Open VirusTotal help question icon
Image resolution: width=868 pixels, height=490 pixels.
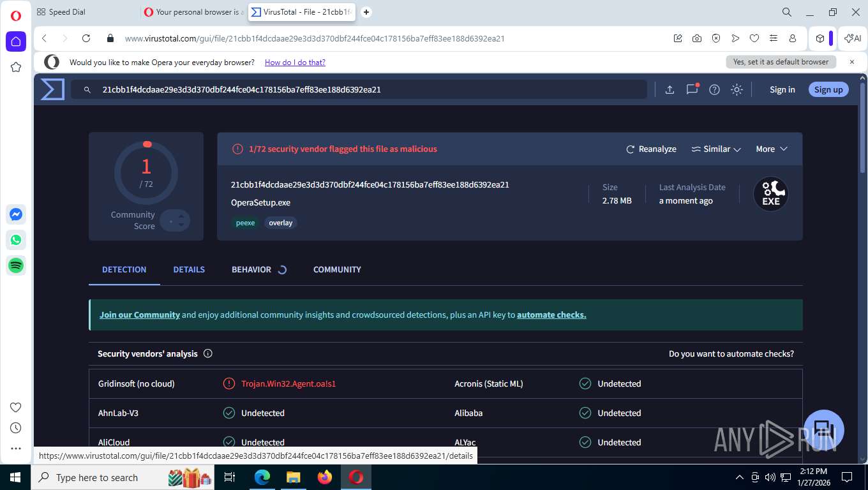(715, 89)
